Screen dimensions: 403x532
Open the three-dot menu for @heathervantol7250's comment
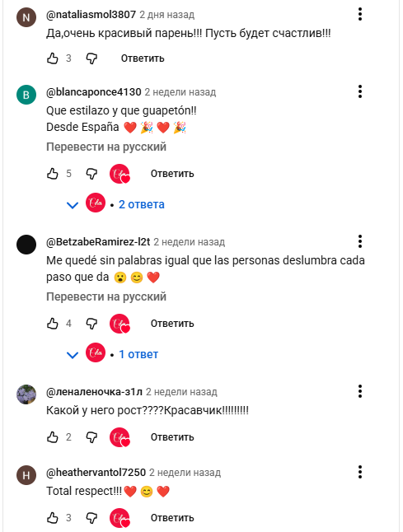pos(360,472)
